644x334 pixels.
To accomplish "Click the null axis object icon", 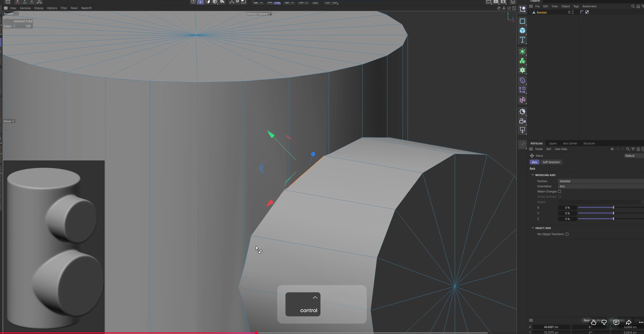I will (522, 9).
